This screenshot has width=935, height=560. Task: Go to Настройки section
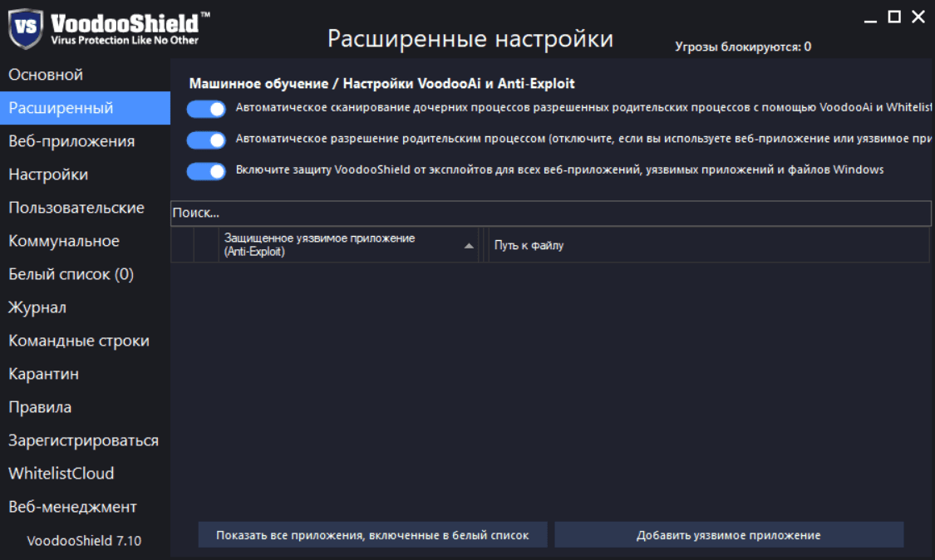[86, 174]
